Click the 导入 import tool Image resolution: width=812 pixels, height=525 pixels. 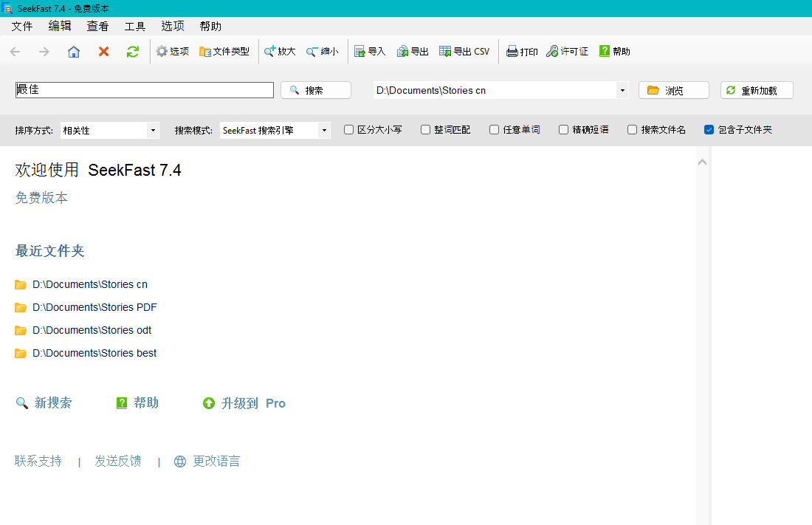click(370, 51)
